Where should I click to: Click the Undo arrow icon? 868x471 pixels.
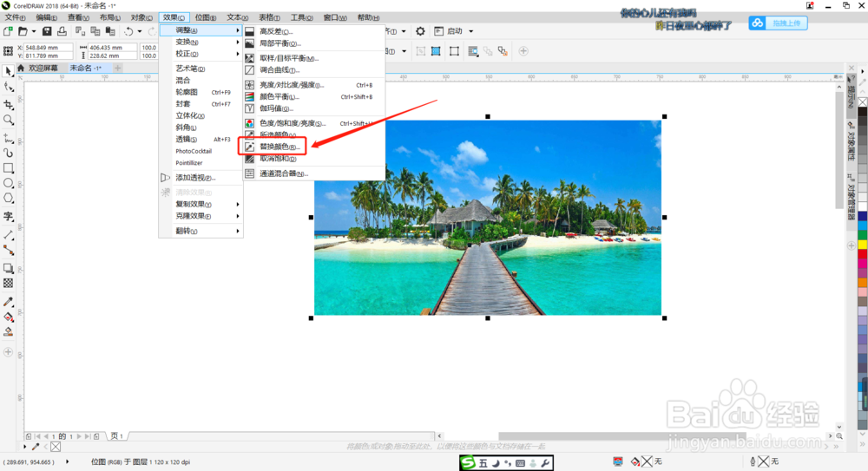coord(128,31)
